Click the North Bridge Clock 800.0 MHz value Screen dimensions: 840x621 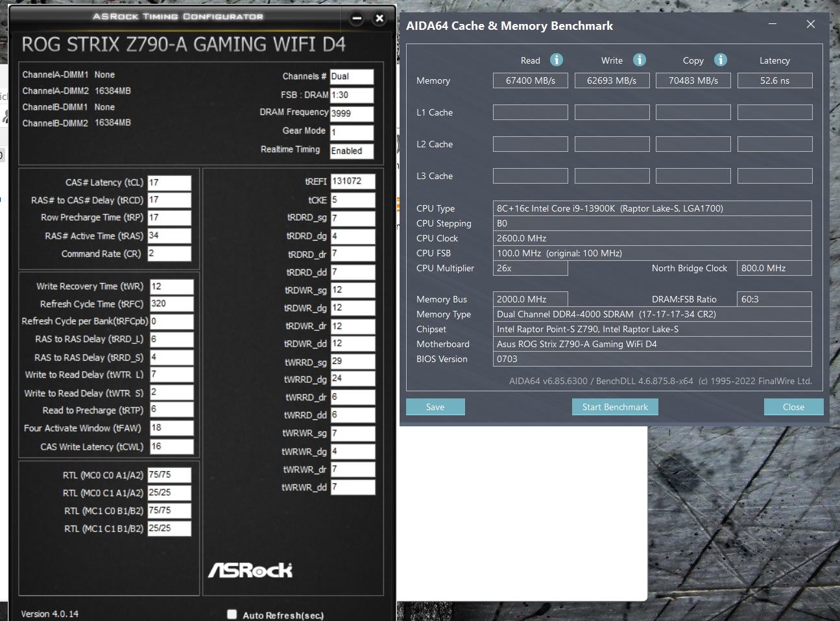774,268
